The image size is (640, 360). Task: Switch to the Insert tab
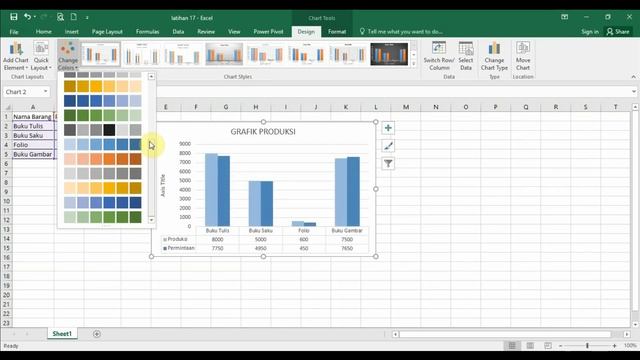pos(71,31)
